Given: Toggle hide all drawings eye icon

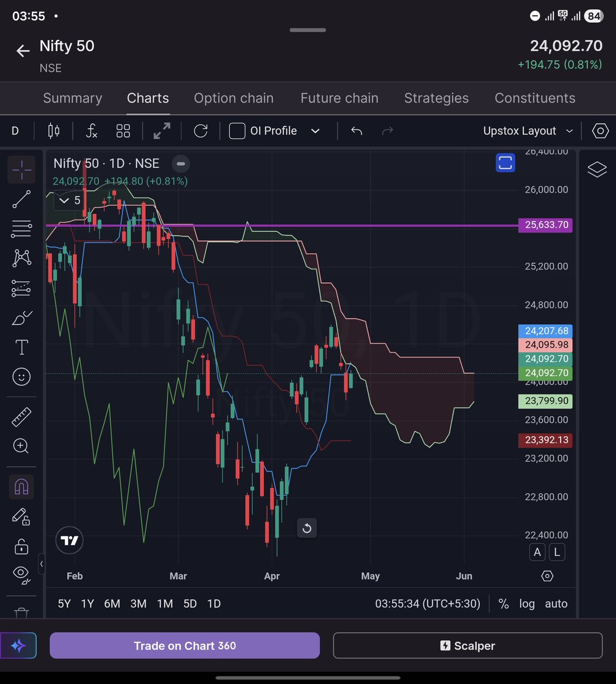Looking at the screenshot, I should tap(21, 575).
